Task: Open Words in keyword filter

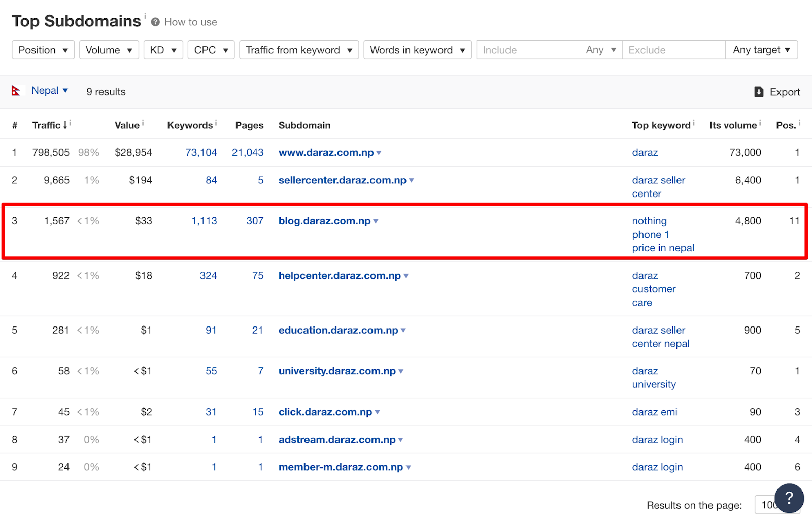Action: [x=418, y=50]
